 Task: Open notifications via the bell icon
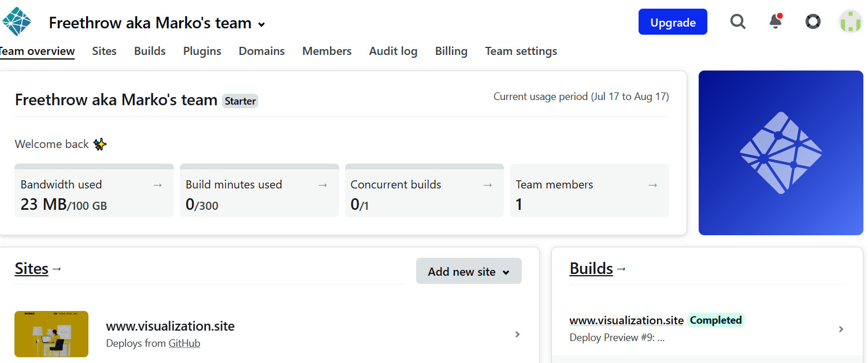click(775, 22)
